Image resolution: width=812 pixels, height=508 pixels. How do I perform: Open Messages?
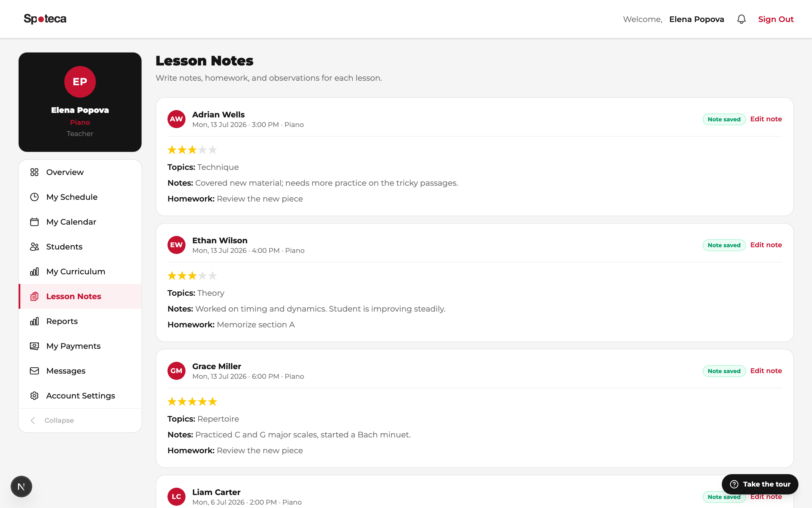[80, 371]
